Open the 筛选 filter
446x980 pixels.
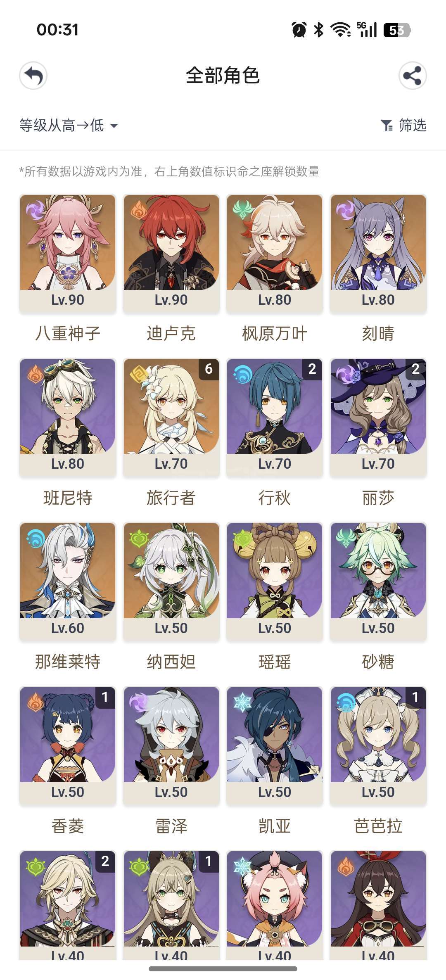(403, 125)
